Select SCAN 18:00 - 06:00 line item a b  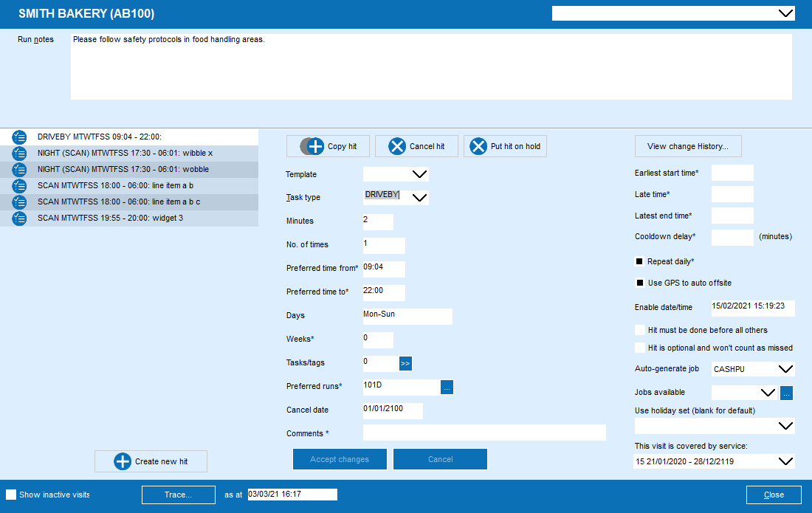pyautogui.click(x=129, y=186)
